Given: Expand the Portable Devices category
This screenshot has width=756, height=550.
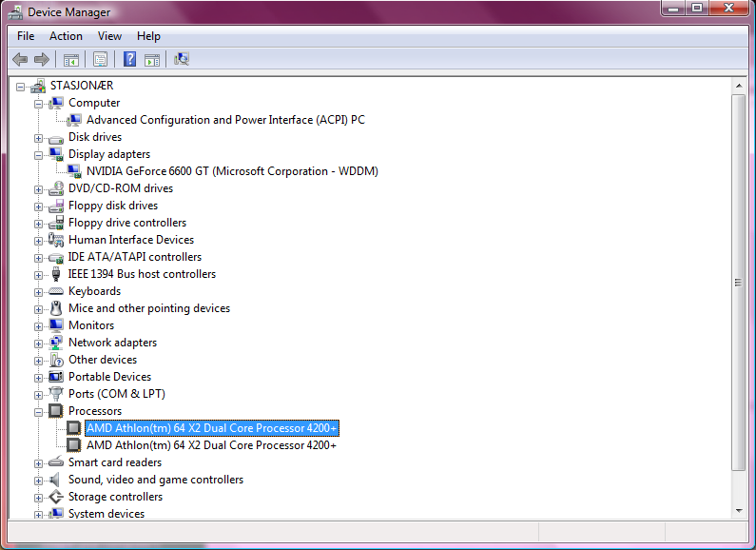Looking at the screenshot, I should tap(38, 378).
